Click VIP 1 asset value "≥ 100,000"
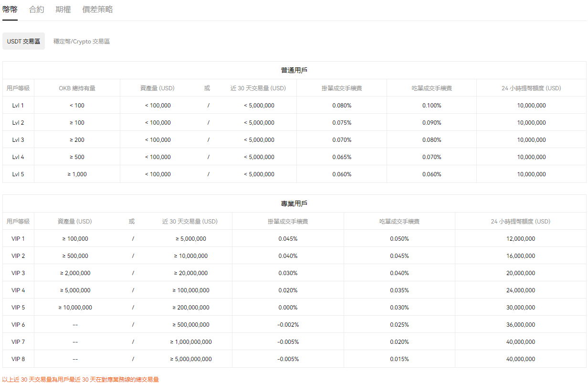This screenshot has height=384, width=588. [x=75, y=239]
